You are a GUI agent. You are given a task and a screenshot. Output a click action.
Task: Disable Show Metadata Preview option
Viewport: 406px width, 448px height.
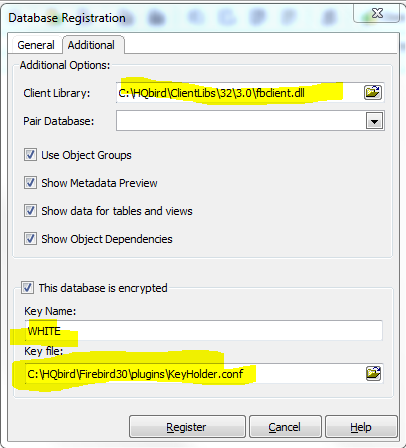point(30,183)
